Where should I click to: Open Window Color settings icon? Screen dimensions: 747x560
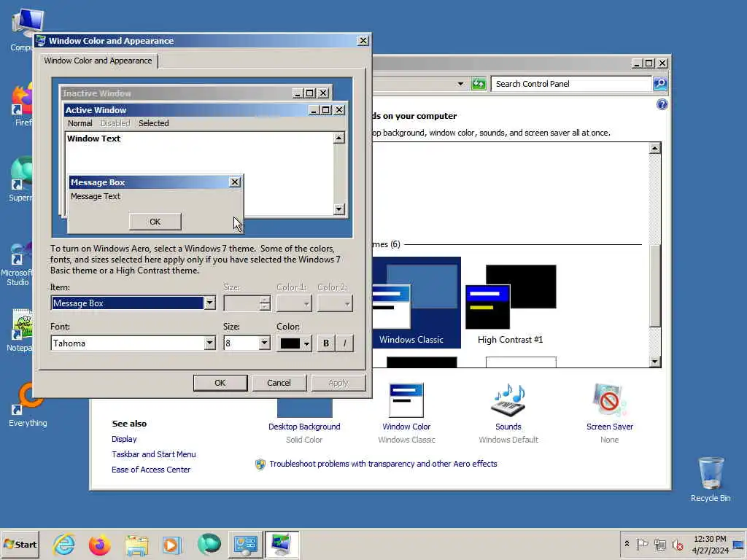[x=406, y=400]
